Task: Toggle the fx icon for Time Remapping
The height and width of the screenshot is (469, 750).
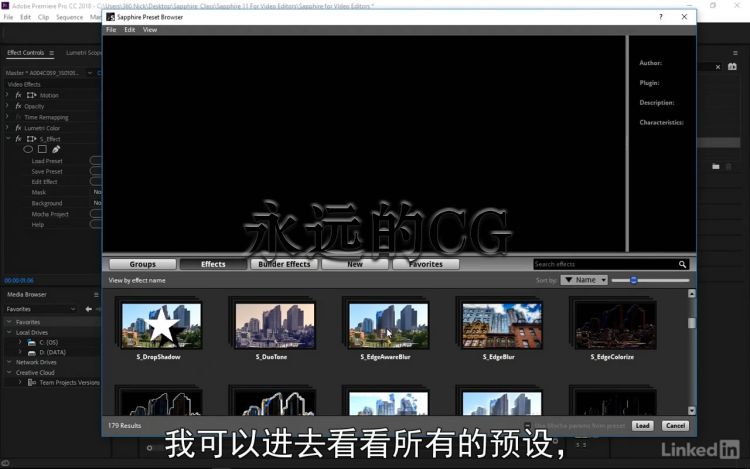Action: tap(18, 117)
